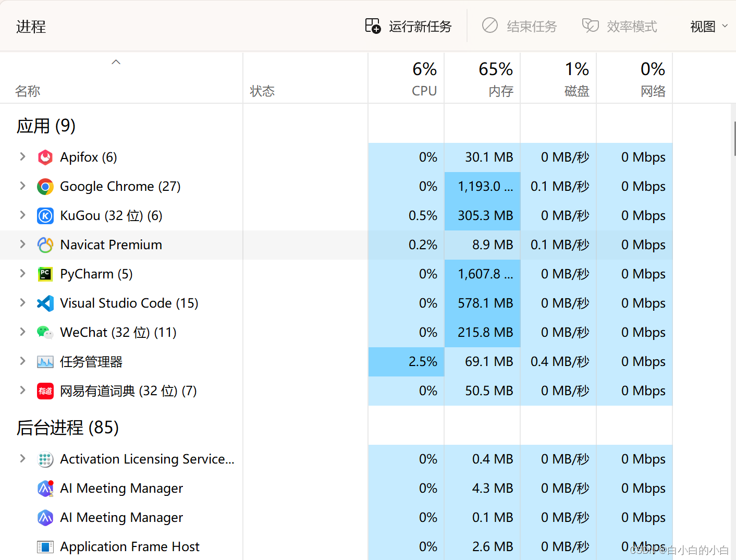Open the 视图 dropdown menu
Image resolution: width=736 pixels, height=560 pixels.
pyautogui.click(x=709, y=26)
